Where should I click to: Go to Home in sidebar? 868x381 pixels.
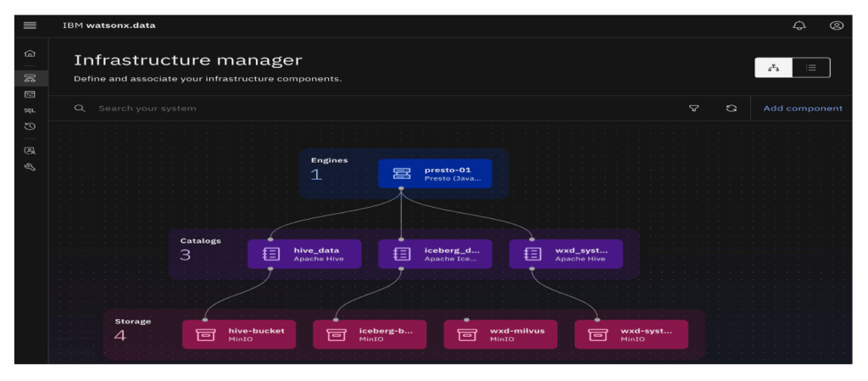coord(30,53)
